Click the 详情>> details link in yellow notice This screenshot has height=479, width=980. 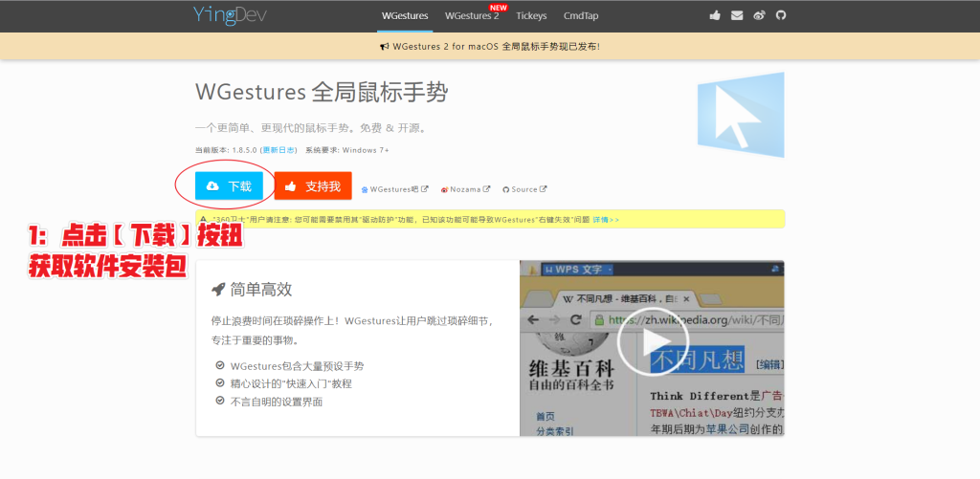[606, 220]
